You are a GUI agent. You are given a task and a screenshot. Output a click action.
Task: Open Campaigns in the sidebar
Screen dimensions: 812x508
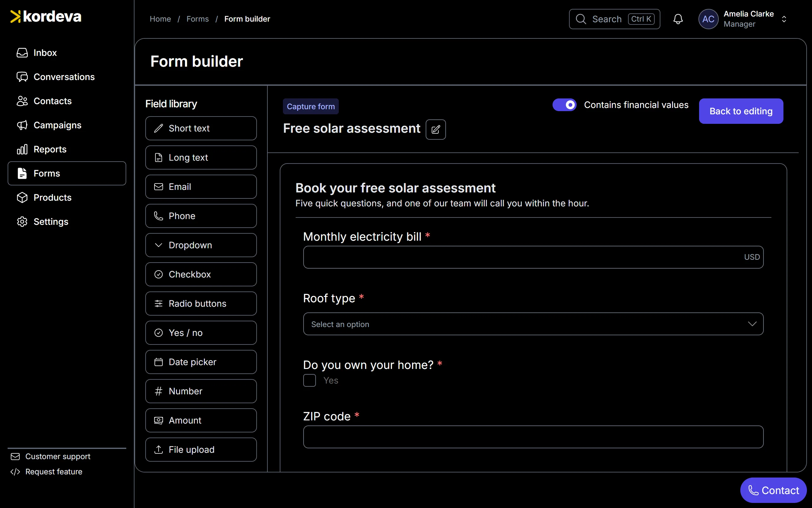pyautogui.click(x=67, y=125)
